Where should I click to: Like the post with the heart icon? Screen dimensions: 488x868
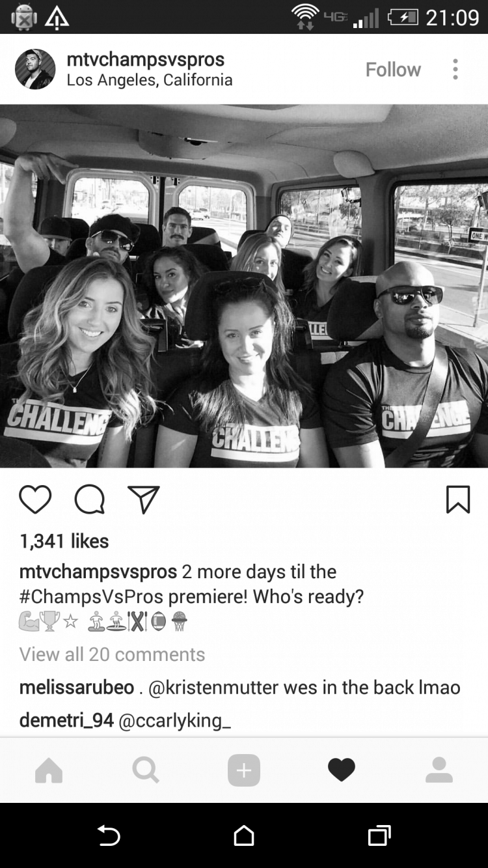click(35, 499)
